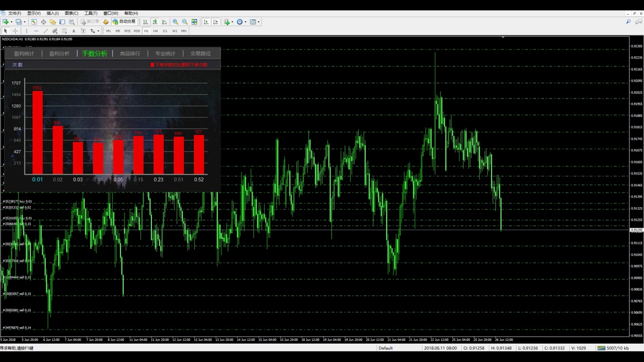Select the trendline drawing tool
Viewport: 644px width, 362px height.
[45, 31]
